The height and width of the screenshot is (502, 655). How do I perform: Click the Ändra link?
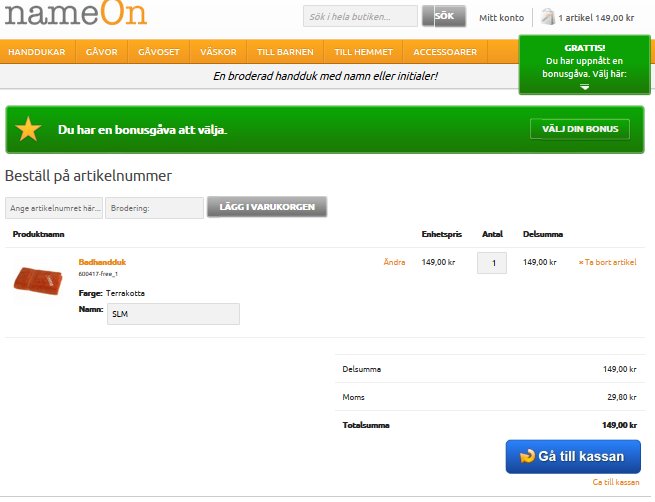(394, 262)
